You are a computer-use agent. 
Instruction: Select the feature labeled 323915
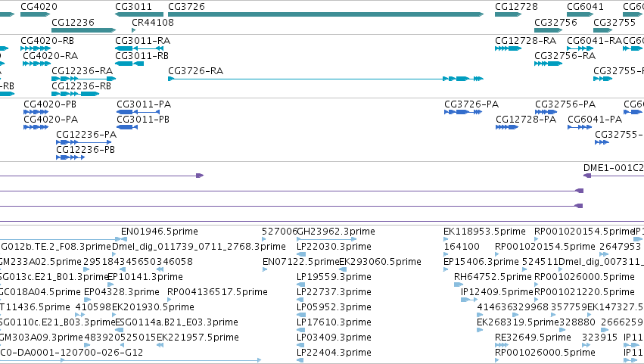tap(599, 338)
